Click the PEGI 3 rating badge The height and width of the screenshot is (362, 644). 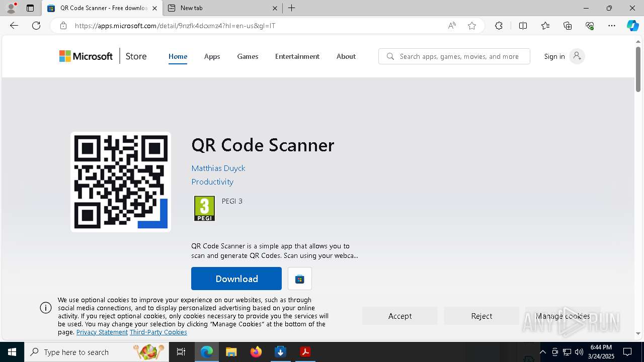204,208
